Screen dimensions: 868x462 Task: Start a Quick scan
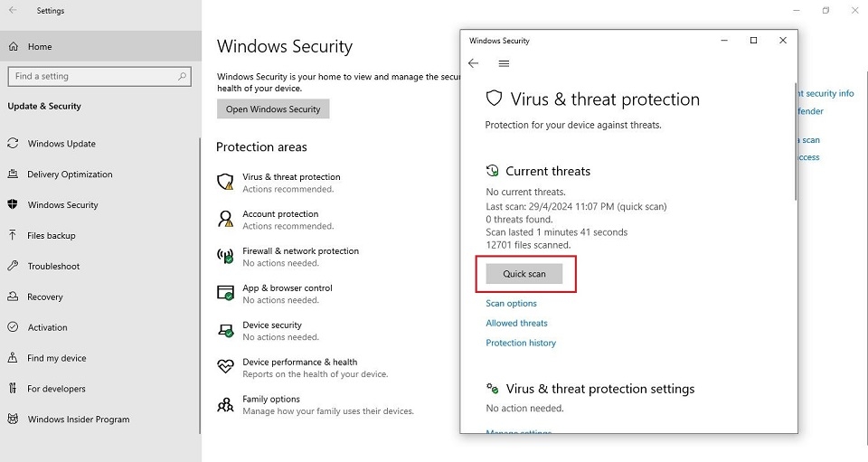(x=524, y=274)
